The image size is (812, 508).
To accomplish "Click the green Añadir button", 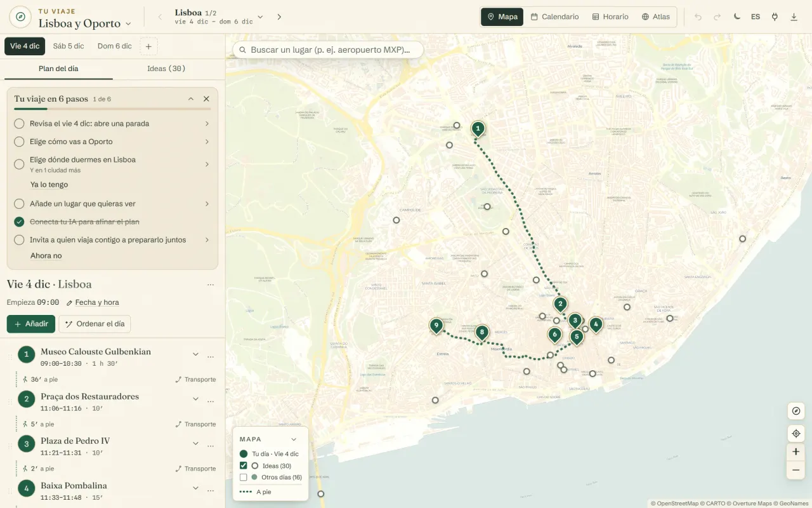I will point(31,324).
